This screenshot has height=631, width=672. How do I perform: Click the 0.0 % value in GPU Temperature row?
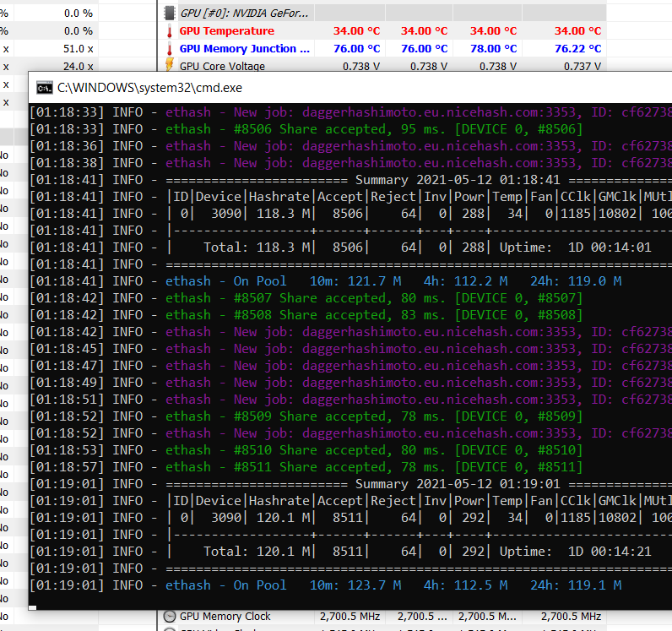[79, 31]
